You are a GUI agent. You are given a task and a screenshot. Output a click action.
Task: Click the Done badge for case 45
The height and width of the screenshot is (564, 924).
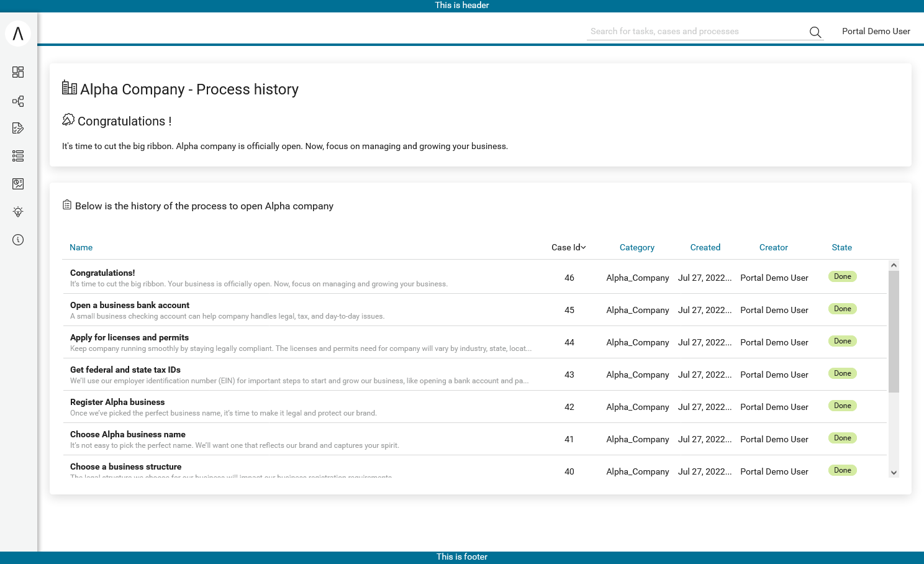click(843, 309)
